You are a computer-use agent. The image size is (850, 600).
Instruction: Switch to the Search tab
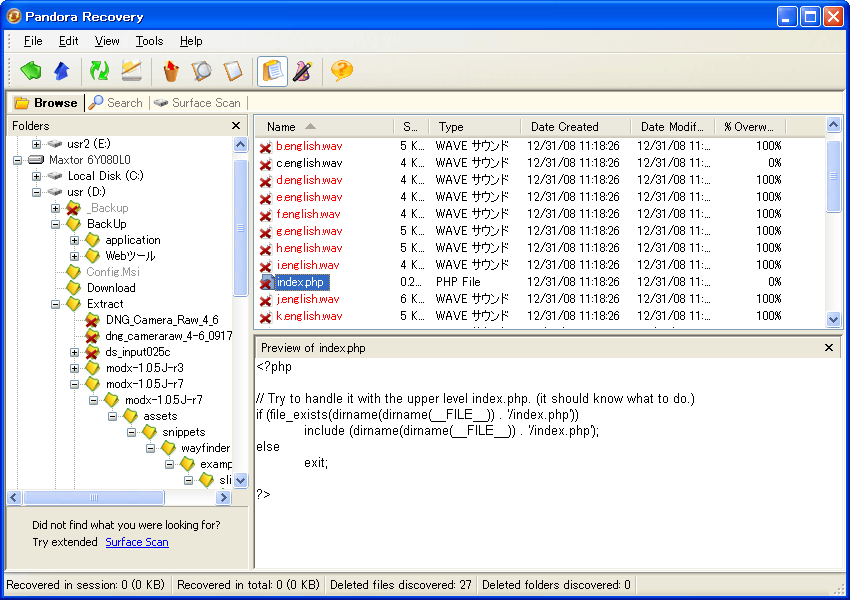116,103
